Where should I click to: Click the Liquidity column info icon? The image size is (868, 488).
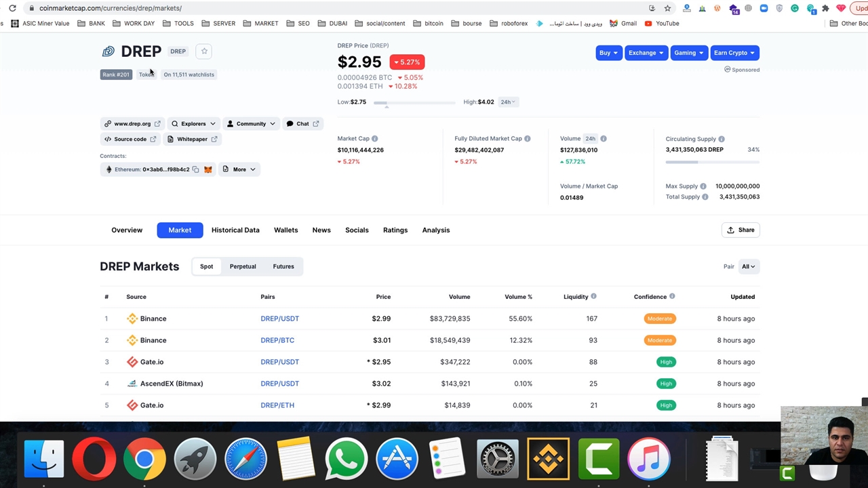pos(593,297)
